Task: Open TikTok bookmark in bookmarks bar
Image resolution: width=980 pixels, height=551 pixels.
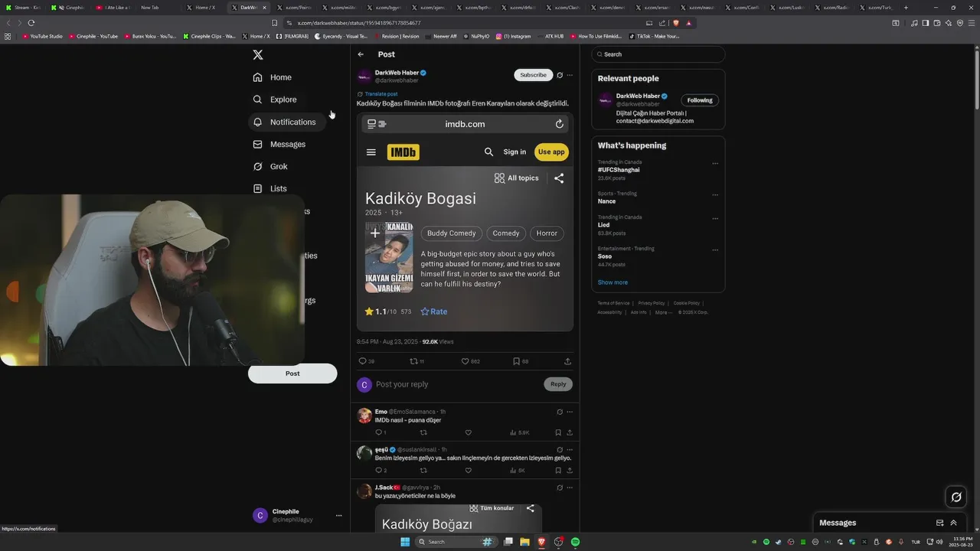Action: 654,36
